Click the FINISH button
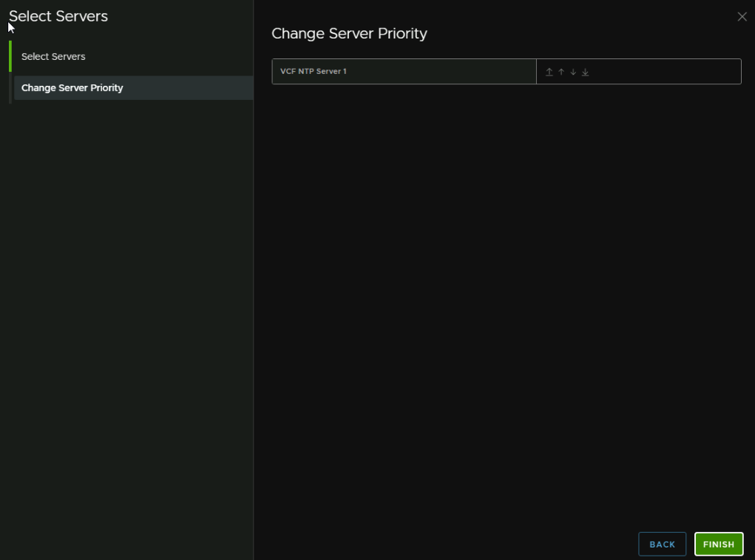Image resolution: width=755 pixels, height=560 pixels. (x=719, y=544)
